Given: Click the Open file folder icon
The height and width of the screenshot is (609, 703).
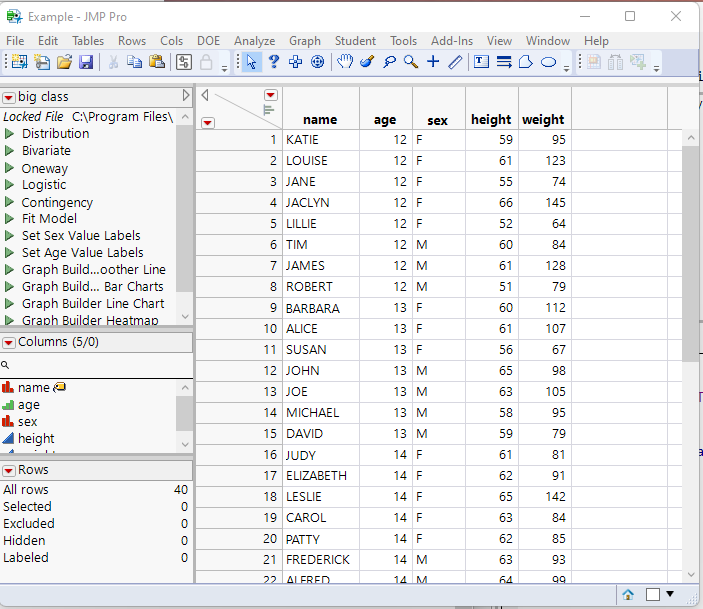Looking at the screenshot, I should coord(64,62).
